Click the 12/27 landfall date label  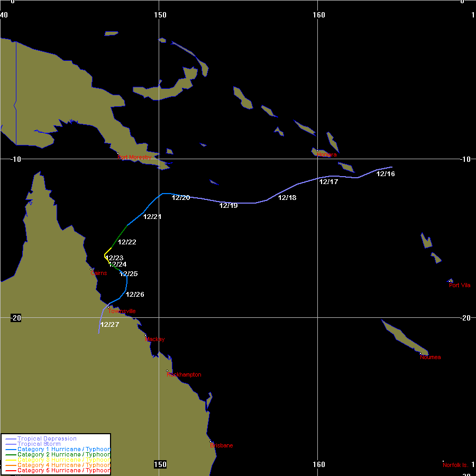click(x=109, y=325)
